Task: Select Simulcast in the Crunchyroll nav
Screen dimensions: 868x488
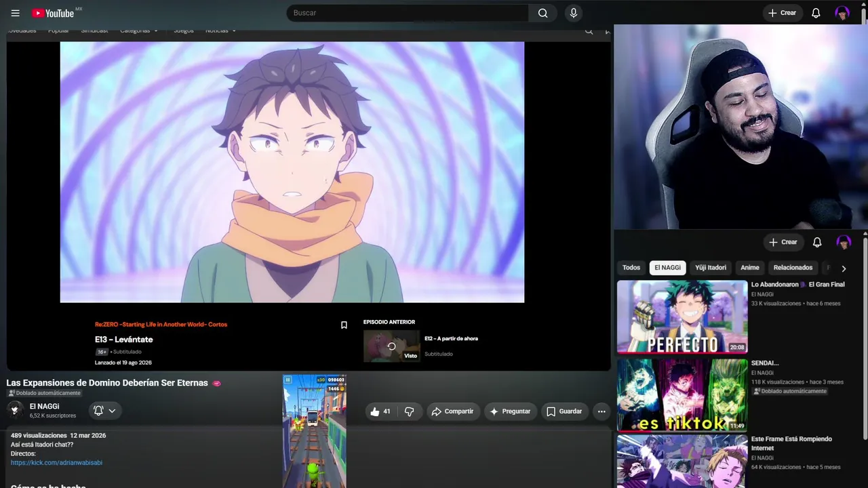Action: point(94,30)
